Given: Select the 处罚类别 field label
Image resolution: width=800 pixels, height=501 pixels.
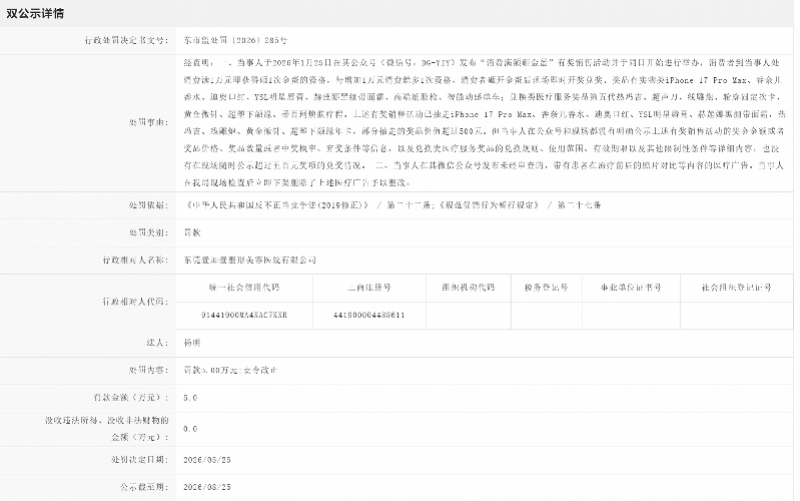Looking at the screenshot, I should point(148,233).
